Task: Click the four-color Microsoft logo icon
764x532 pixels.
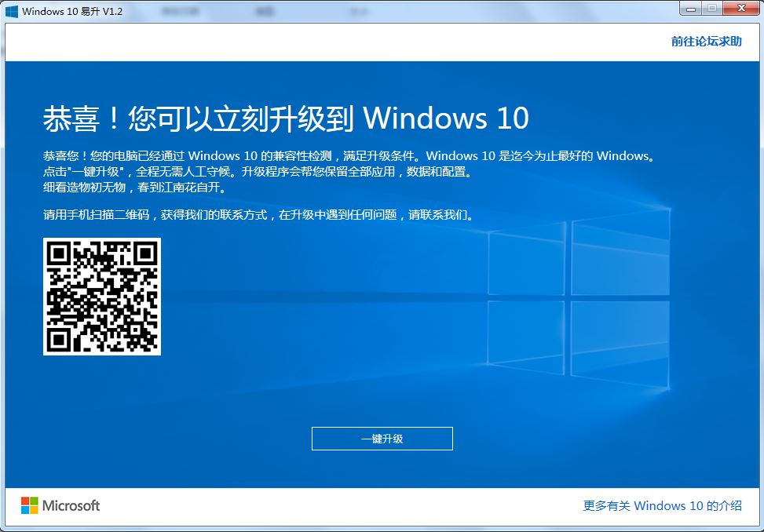Action: click(x=30, y=505)
